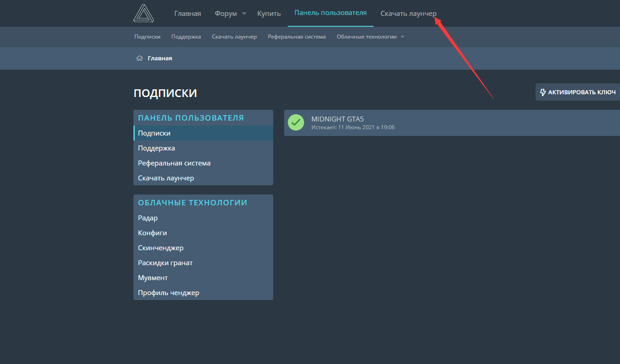
Task: Click the Главная breadcrumb link
Action: point(160,58)
